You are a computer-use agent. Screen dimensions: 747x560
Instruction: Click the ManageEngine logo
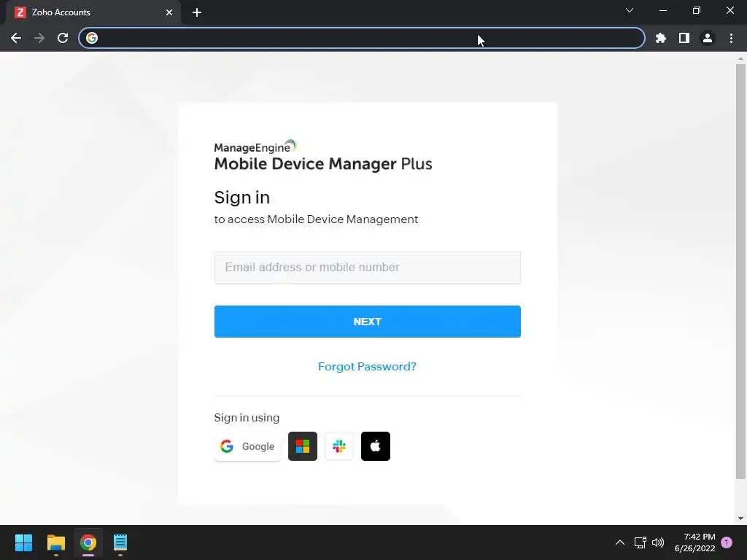[x=255, y=147]
